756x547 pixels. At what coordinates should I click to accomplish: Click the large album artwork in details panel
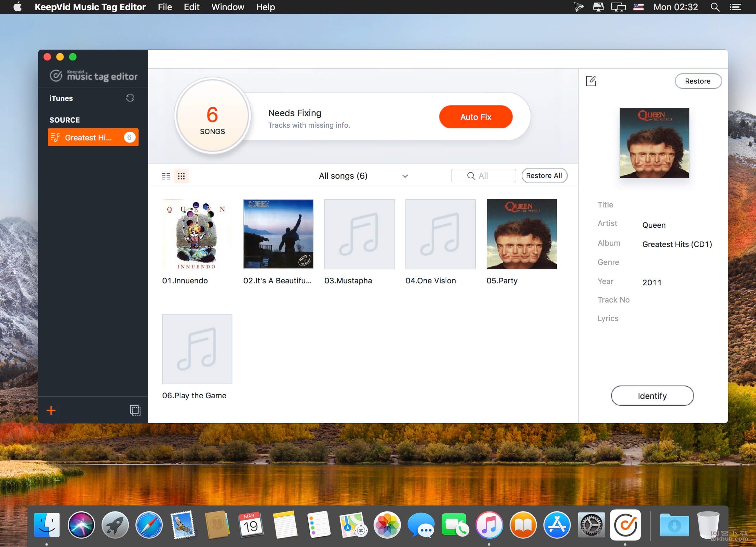654,143
